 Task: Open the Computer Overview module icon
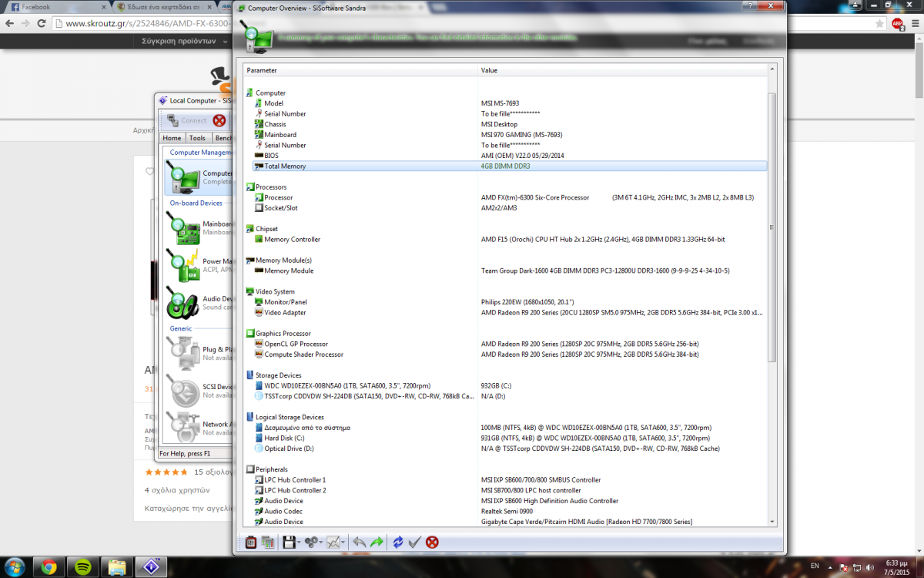tap(182, 178)
